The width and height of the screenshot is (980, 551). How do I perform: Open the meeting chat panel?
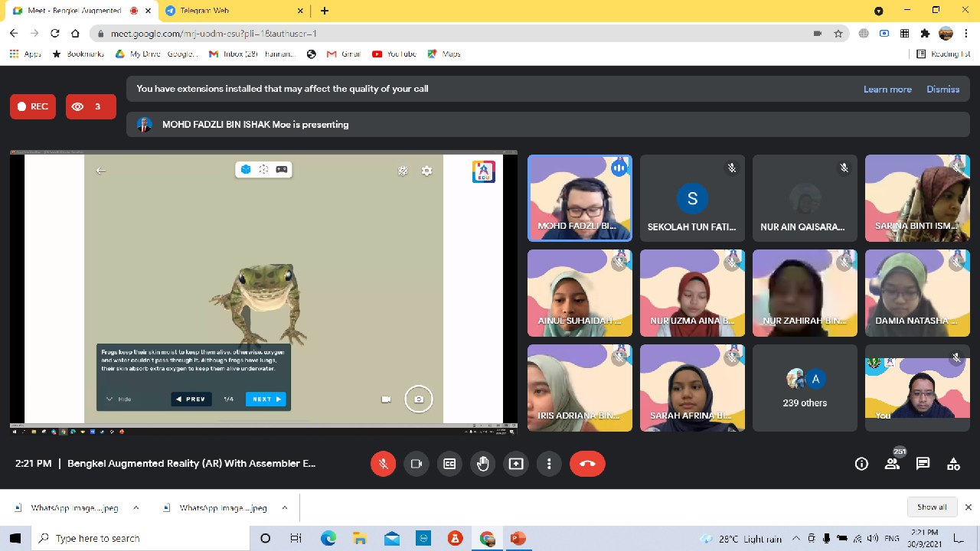point(923,464)
